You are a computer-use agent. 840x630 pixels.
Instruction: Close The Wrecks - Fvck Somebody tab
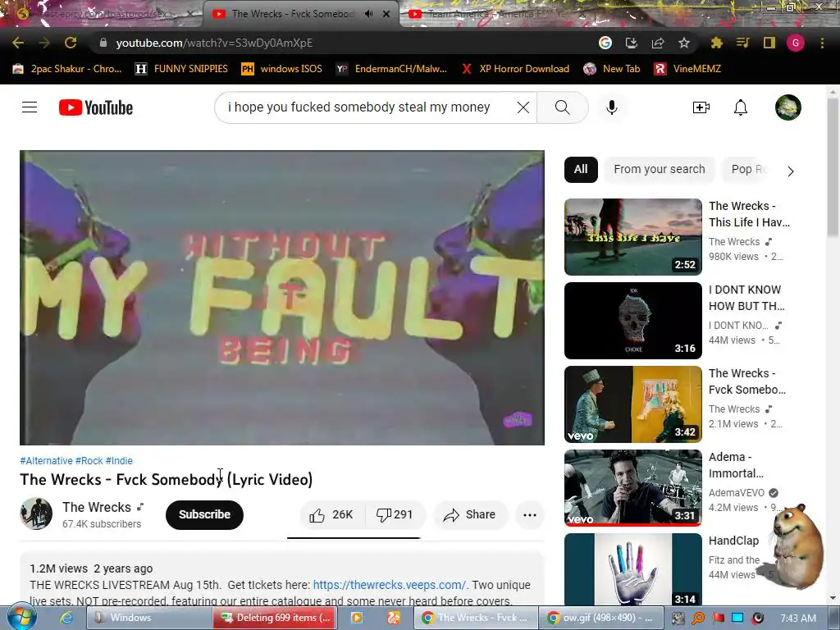click(x=386, y=14)
